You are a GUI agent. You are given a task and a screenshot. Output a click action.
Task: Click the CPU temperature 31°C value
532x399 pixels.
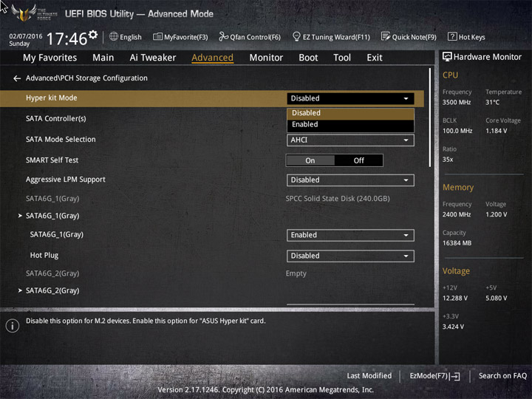point(492,103)
